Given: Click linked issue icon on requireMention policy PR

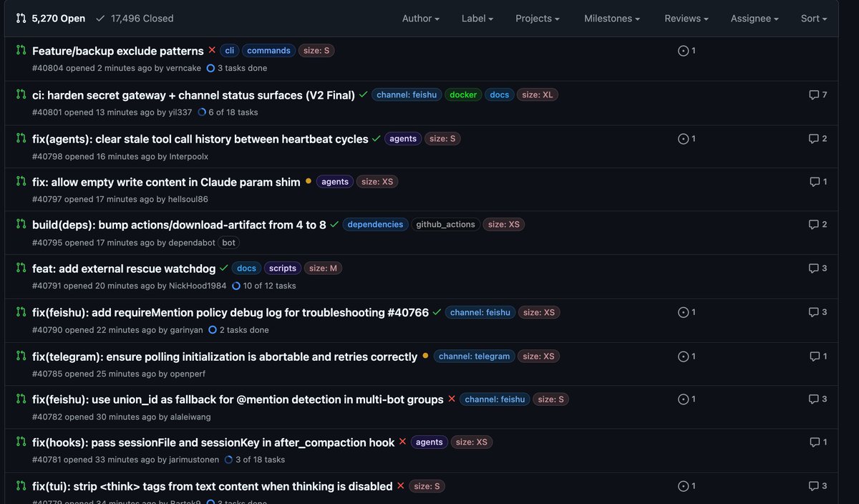Looking at the screenshot, I should [x=686, y=312].
